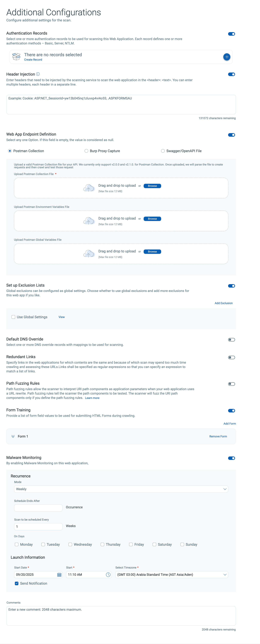260x644 pixels.
Task: Open the Start Date calendar icon
Action: 59,575
